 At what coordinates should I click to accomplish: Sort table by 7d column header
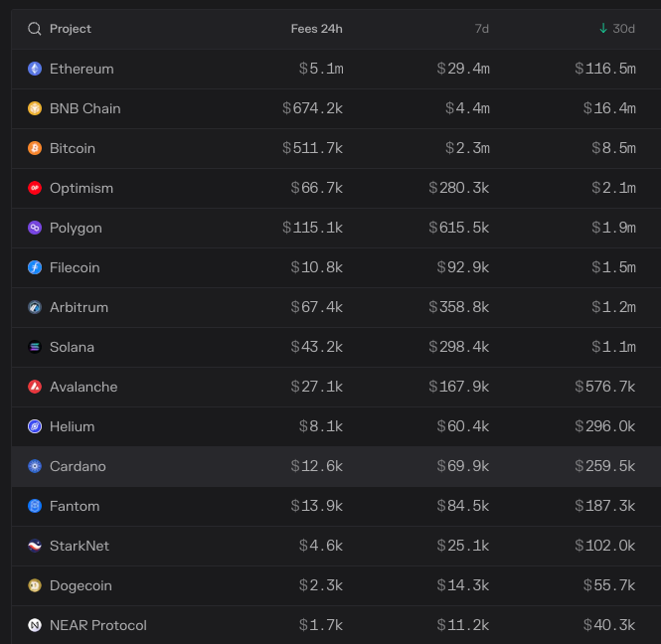[x=482, y=29]
